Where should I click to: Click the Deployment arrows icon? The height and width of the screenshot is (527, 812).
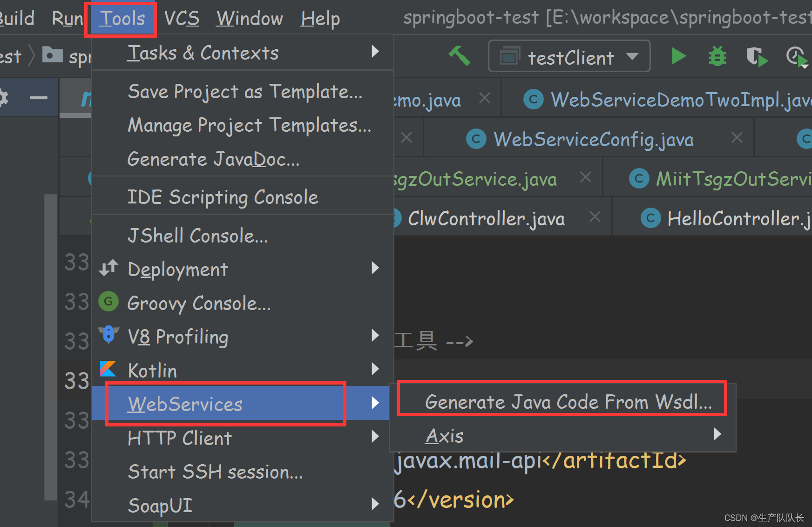[108, 268]
